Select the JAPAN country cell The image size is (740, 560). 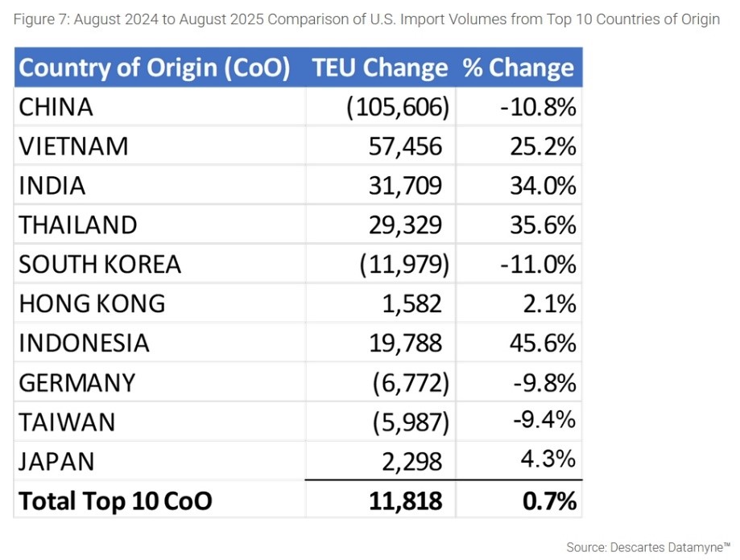[56, 461]
